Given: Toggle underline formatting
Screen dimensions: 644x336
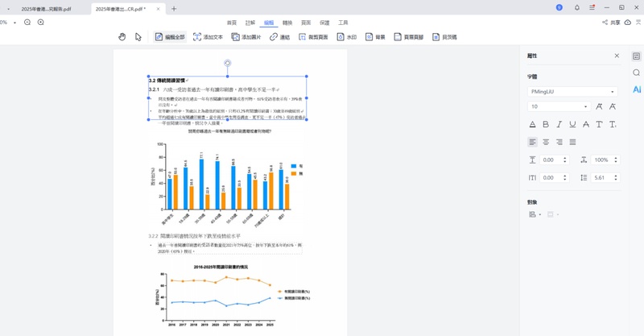Looking at the screenshot, I should pyautogui.click(x=572, y=124).
